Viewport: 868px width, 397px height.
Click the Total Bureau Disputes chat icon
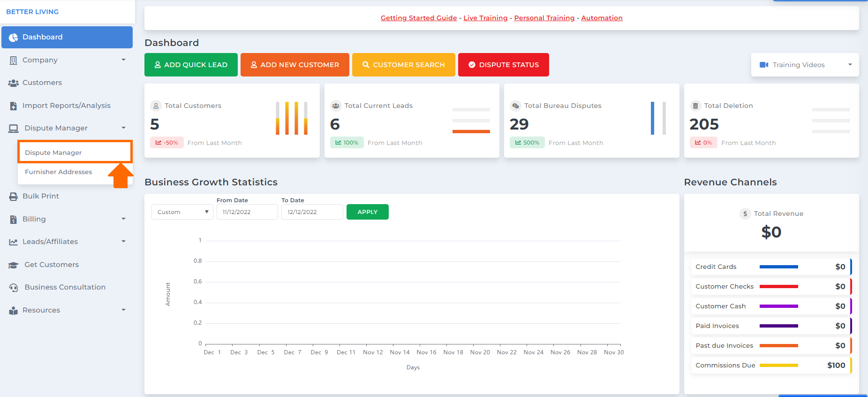[x=515, y=106]
